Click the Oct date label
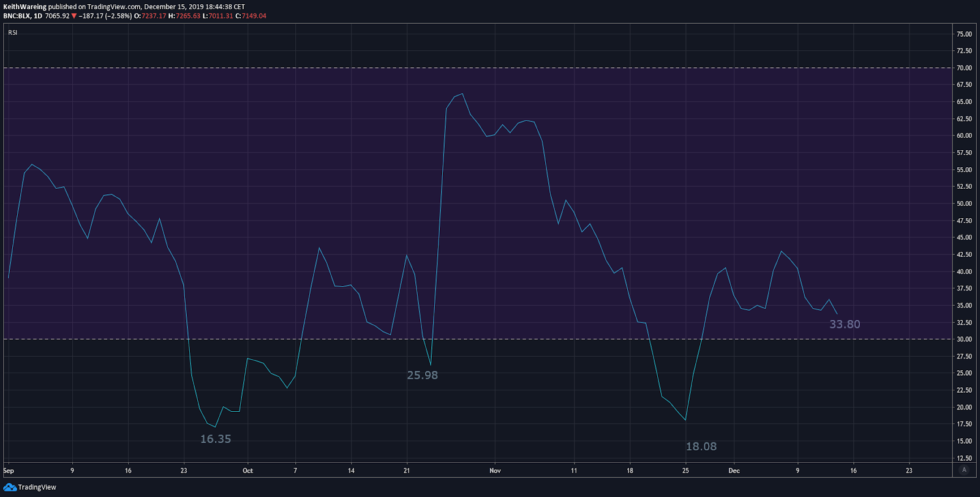The image size is (980, 497). (247, 471)
